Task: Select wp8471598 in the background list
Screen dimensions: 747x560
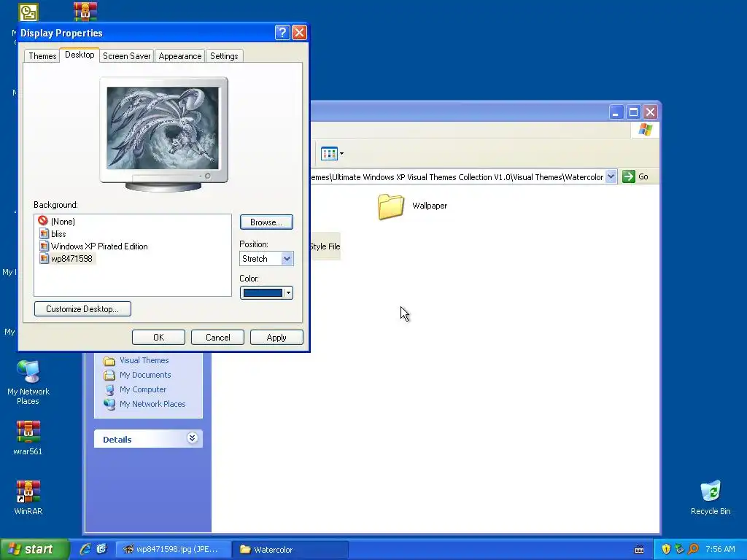Action: (x=71, y=259)
